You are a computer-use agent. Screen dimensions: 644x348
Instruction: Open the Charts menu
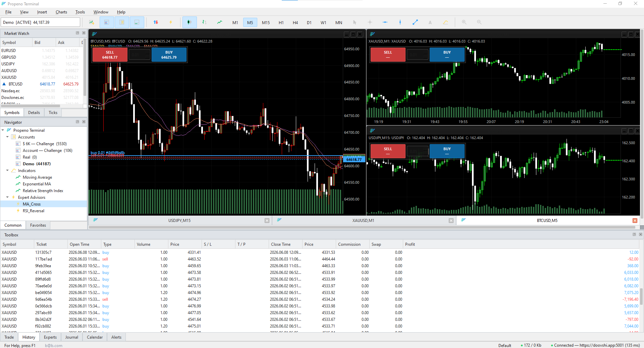[x=61, y=12]
